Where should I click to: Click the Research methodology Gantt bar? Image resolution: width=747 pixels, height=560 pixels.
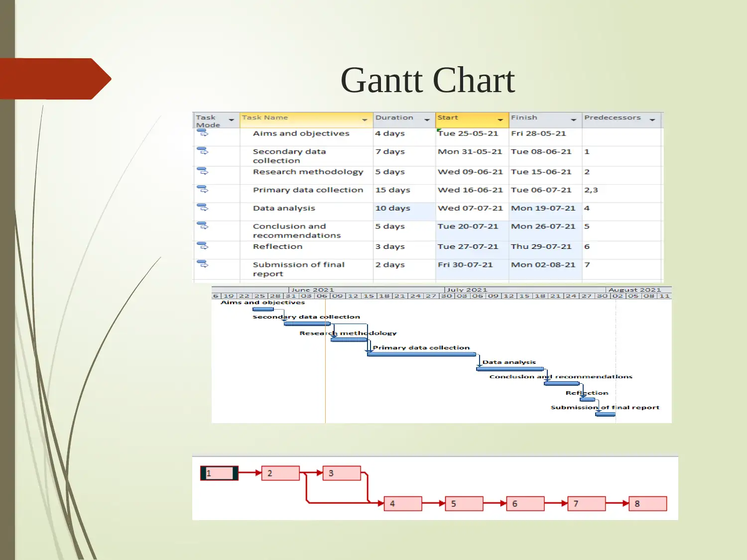(x=349, y=339)
